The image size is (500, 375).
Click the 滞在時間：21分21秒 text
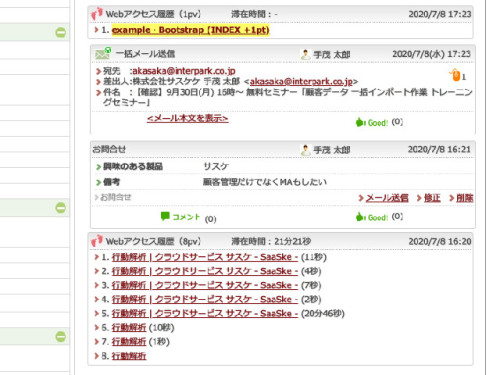click(271, 241)
